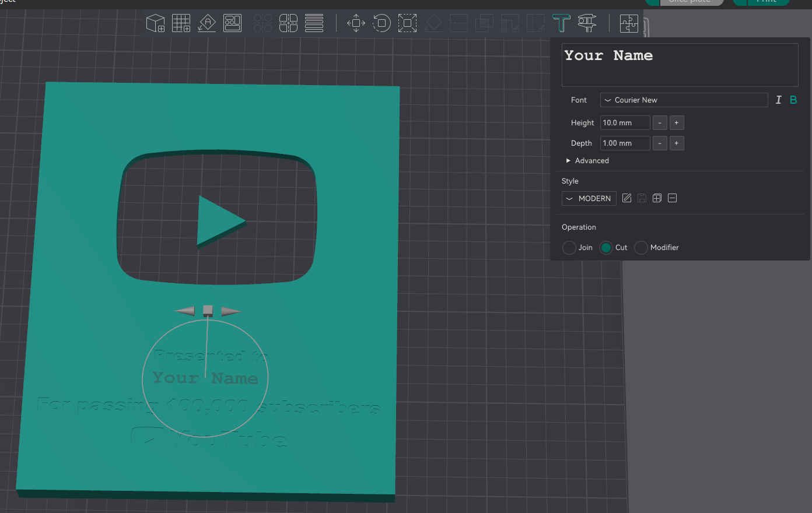Activate the Auto orient tool
The width and height of the screenshot is (812, 513).
(206, 23)
